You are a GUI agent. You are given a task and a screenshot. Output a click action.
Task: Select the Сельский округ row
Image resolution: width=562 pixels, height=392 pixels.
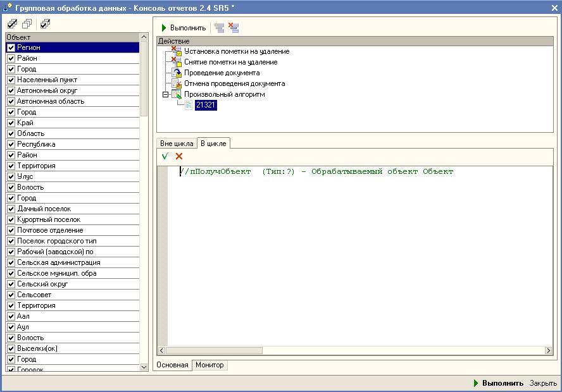coord(73,284)
